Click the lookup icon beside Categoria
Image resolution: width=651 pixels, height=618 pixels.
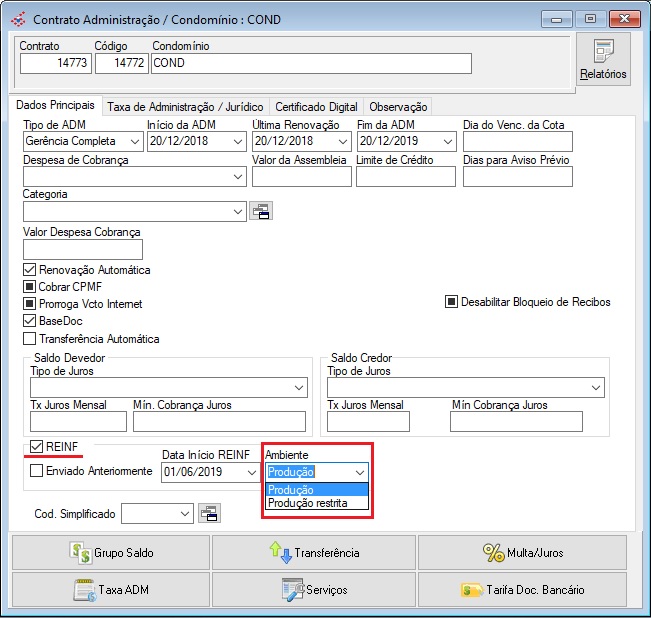(260, 211)
